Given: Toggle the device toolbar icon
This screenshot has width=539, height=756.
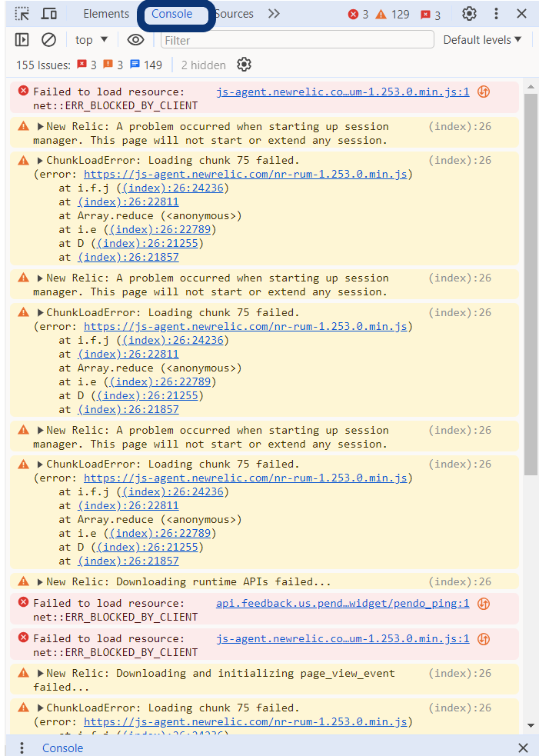Looking at the screenshot, I should 48,14.
